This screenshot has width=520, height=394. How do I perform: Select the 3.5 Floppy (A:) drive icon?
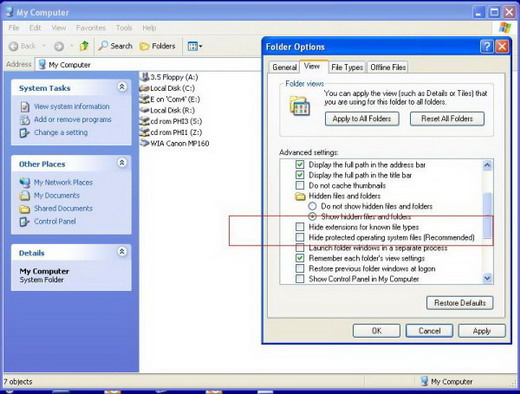coord(144,77)
